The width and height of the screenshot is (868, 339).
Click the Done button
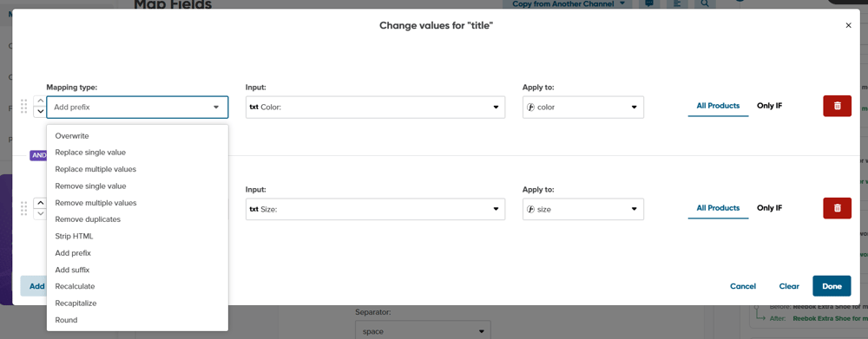(832, 286)
